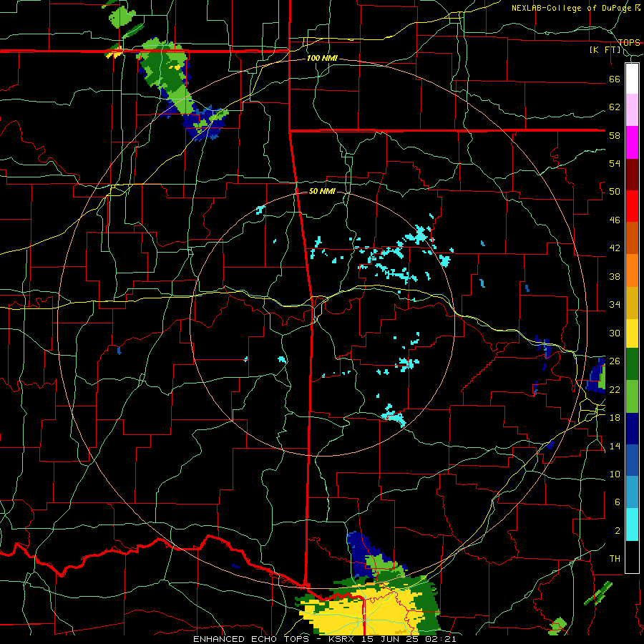The image size is (644, 644).
Task: Click the "15 JUN 25 02:21" timestamp
Action: (x=409, y=639)
